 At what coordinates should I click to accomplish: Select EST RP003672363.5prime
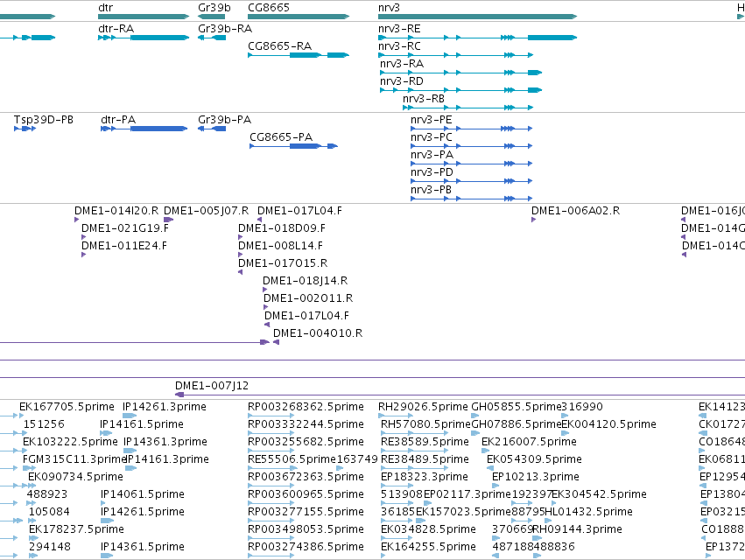click(x=306, y=478)
